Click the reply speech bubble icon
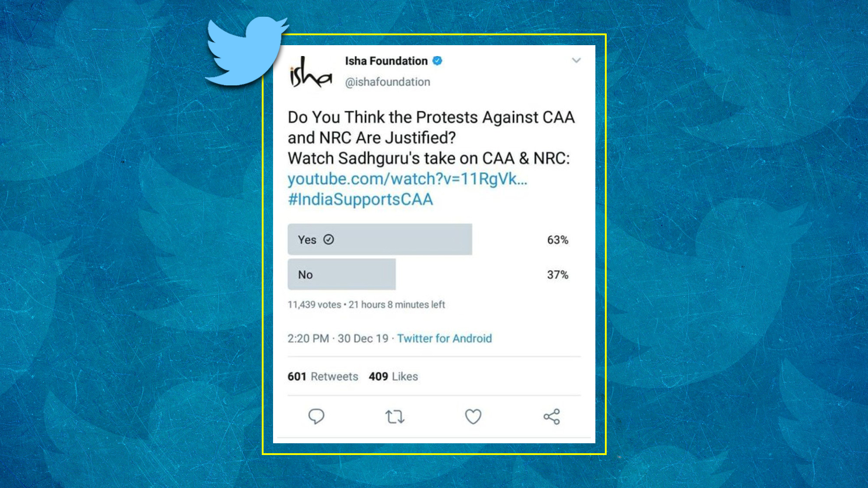 click(316, 416)
